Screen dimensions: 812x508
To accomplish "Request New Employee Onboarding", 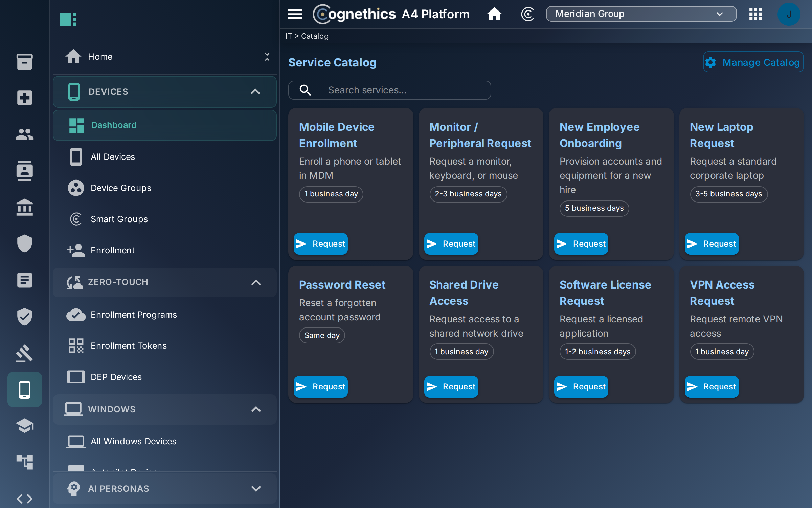I will 581,244.
